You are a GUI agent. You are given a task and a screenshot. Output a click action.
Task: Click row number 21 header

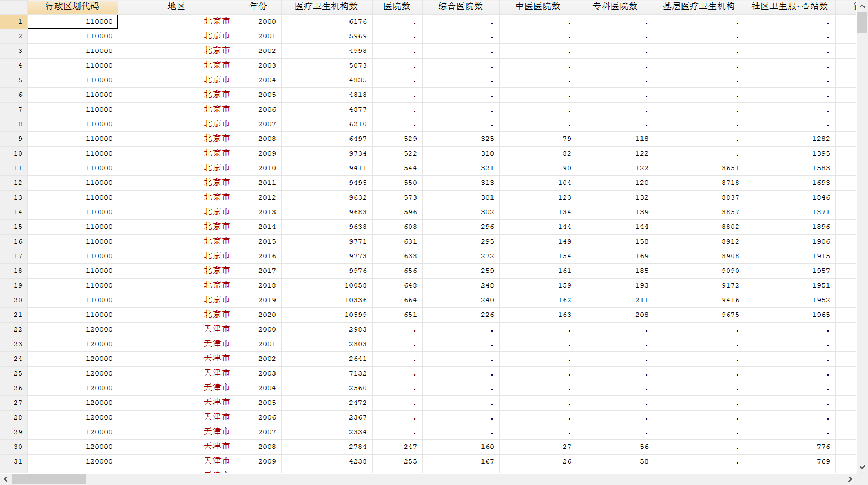(x=14, y=315)
